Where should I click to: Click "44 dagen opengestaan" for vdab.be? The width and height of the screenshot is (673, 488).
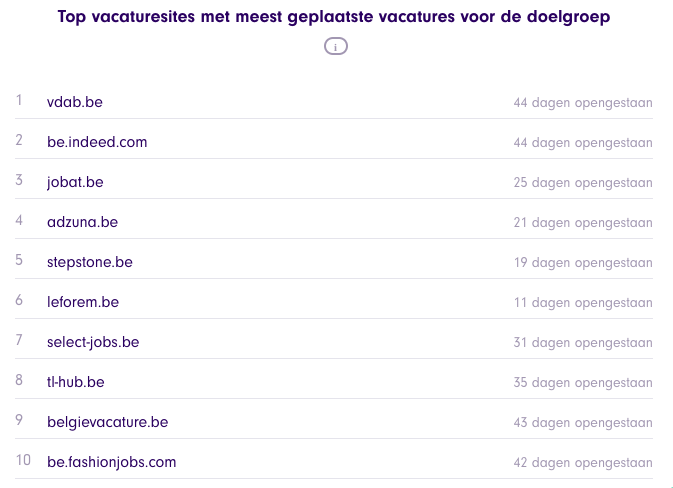(583, 103)
